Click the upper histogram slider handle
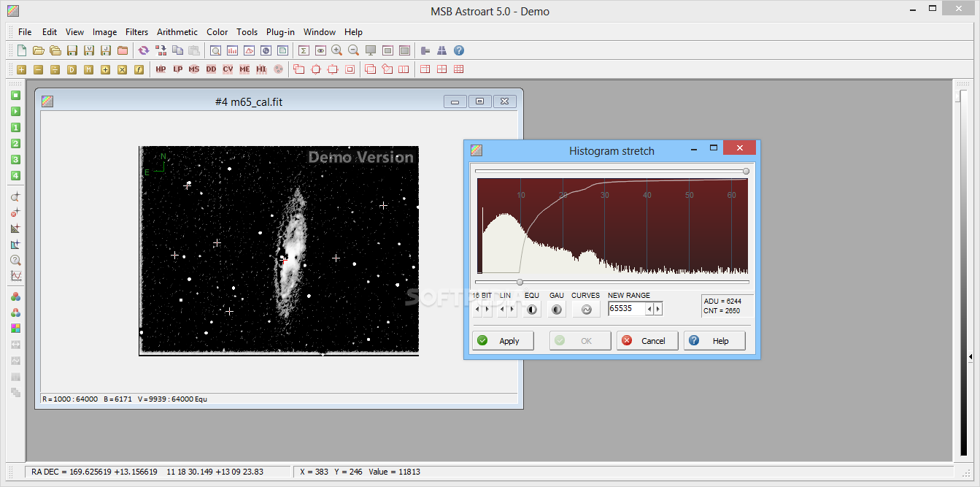The height and width of the screenshot is (487, 980). coord(746,171)
